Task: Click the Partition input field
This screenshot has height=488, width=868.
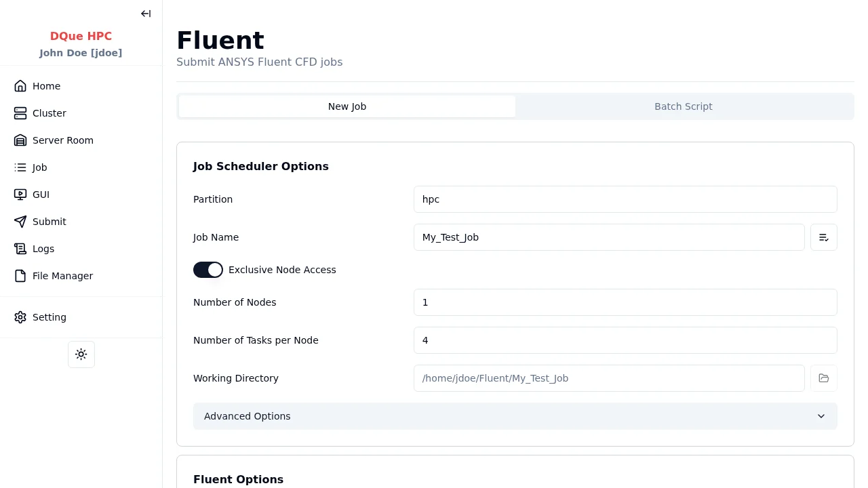Action: (x=625, y=199)
